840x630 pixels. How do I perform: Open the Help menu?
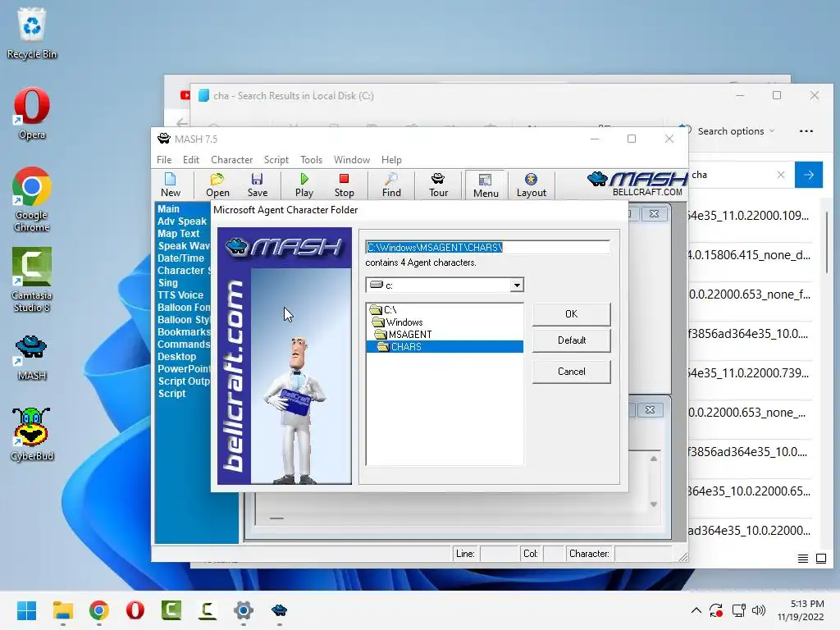tap(391, 160)
